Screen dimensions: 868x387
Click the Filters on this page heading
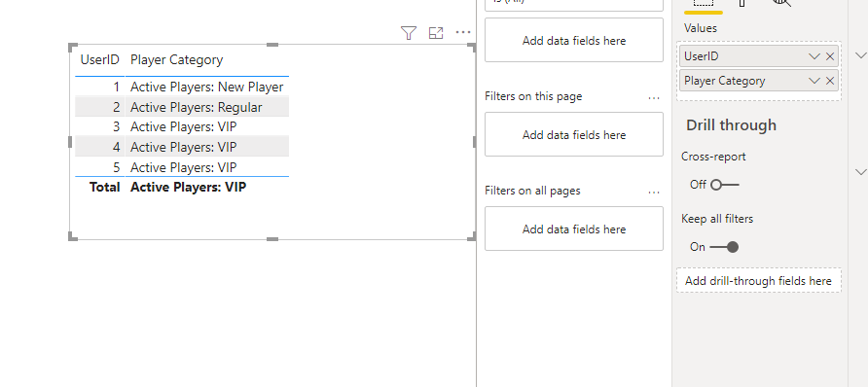pos(533,96)
